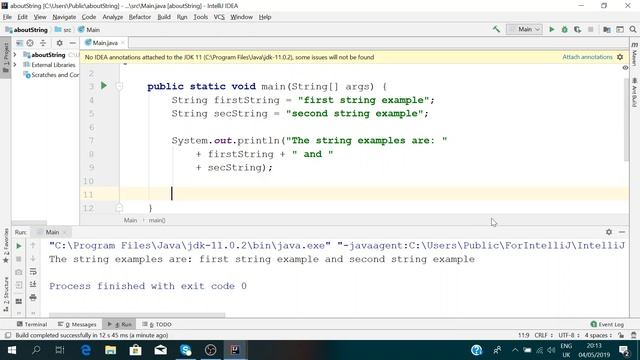Click the src breadcrumb in navigation bar
640x360 pixels.
[63, 30]
